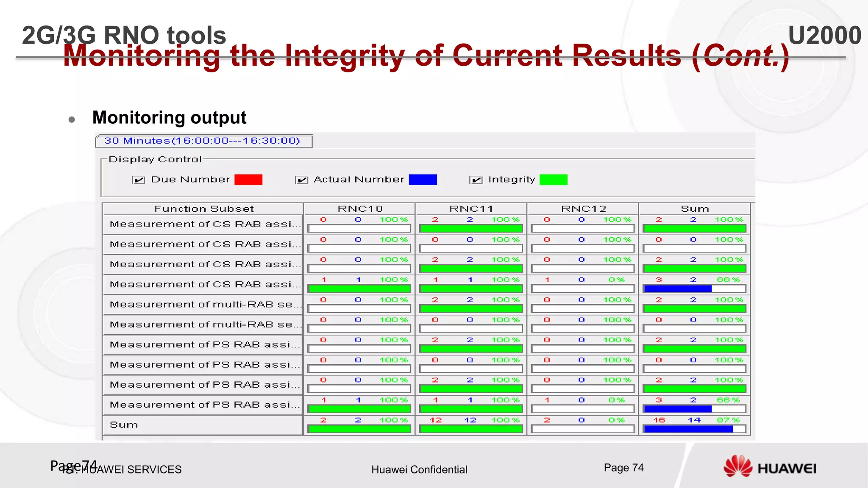Click the Function Subset column header

click(203, 208)
